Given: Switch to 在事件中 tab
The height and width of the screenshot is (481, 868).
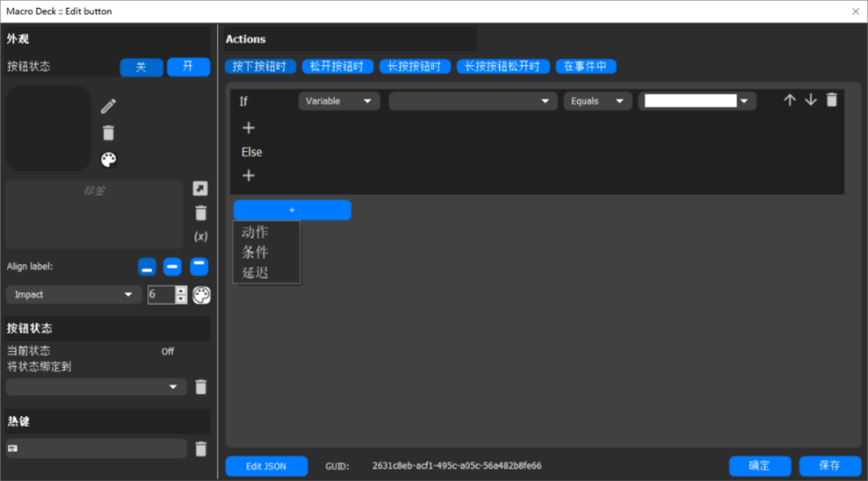Looking at the screenshot, I should click(586, 66).
